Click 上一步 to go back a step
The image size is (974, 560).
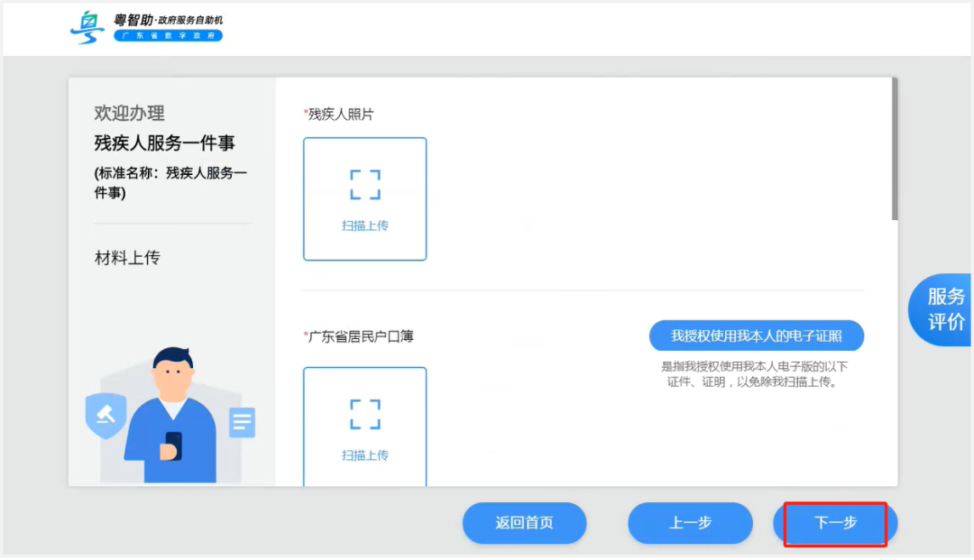tap(690, 523)
